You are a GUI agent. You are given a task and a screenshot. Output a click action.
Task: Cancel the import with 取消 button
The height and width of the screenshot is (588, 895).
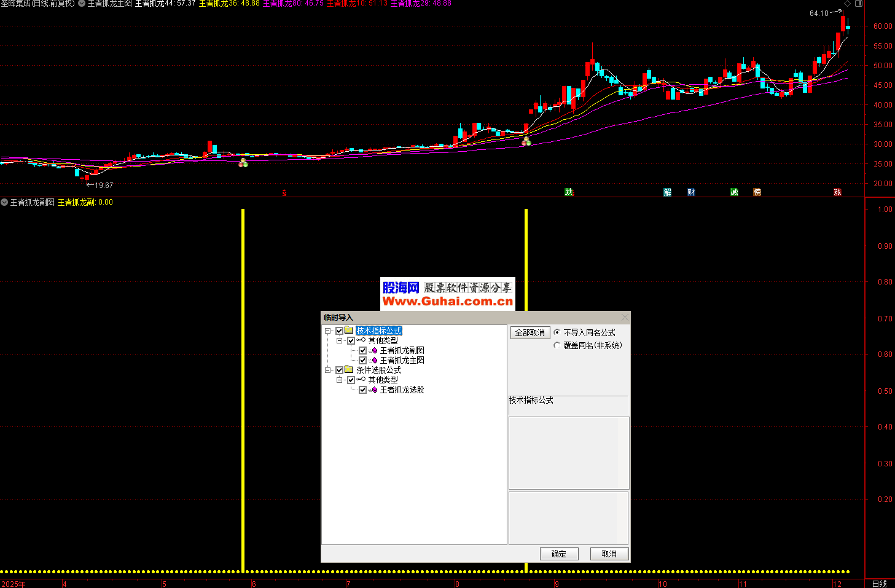[609, 554]
